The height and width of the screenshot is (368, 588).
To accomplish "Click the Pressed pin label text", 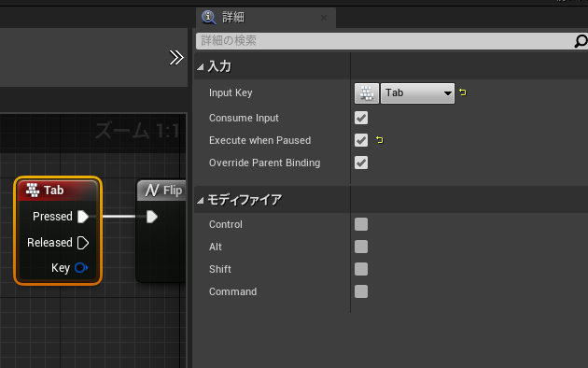I will (x=52, y=217).
